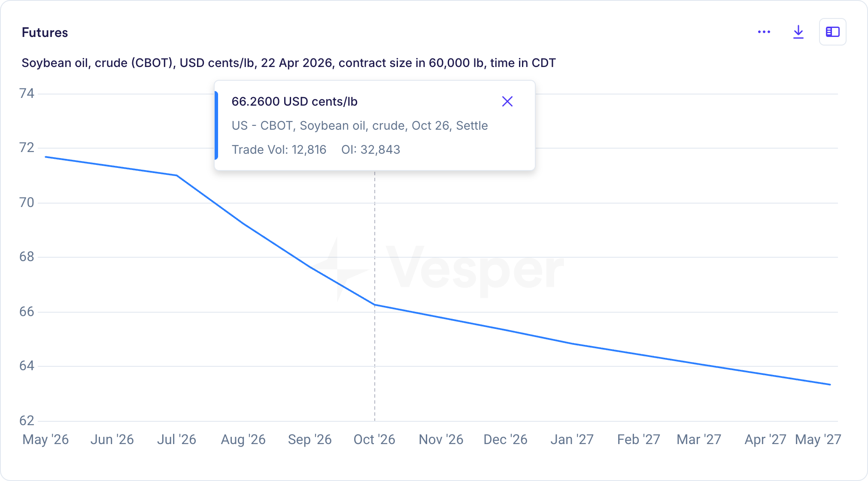868x481 pixels.
Task: Click the Aug '26 x-axis label
Action: (243, 440)
